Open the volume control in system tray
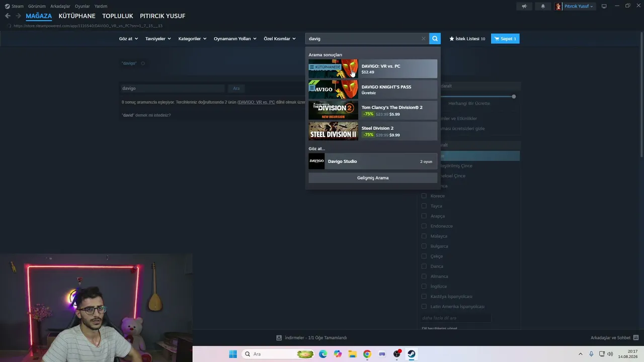 click(x=610, y=354)
